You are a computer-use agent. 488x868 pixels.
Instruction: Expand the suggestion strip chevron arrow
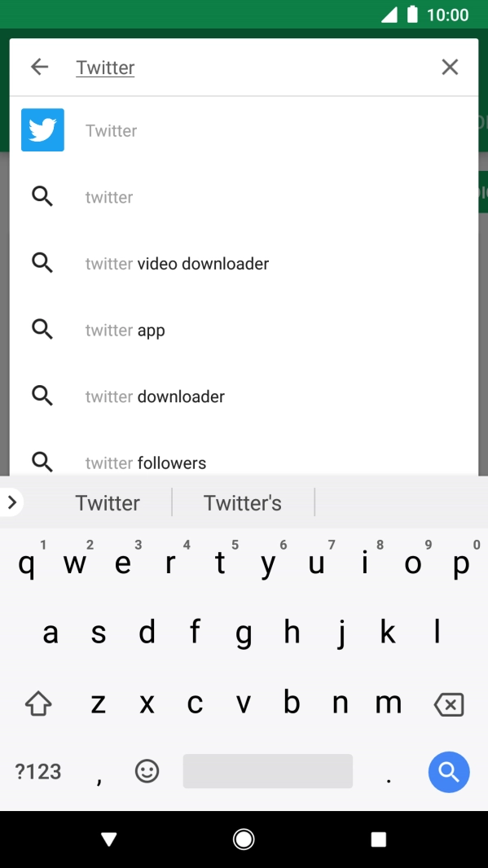pyautogui.click(x=11, y=502)
